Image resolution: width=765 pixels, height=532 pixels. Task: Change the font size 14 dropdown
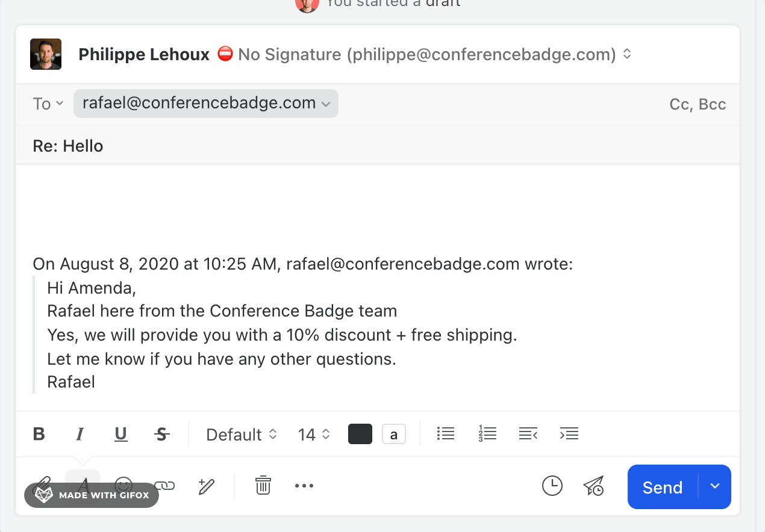click(314, 435)
